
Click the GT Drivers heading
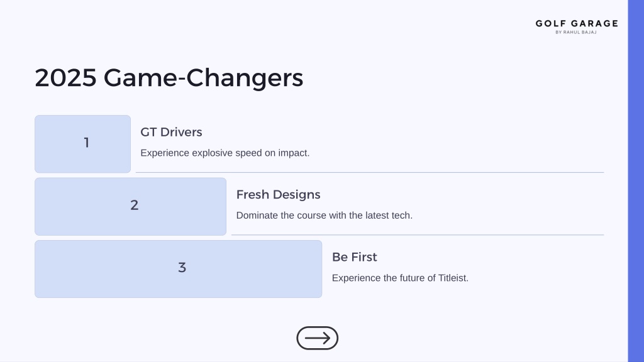pyautogui.click(x=171, y=132)
